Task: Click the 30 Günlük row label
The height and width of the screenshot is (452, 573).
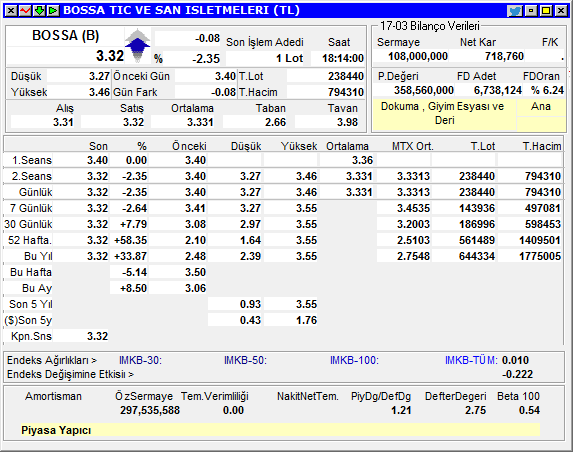Action: [28, 224]
